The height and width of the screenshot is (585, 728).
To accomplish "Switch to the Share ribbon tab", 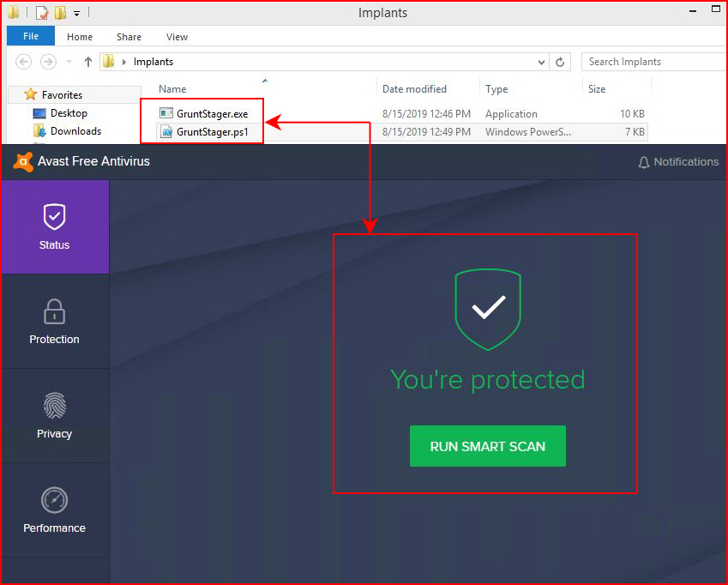I will [129, 37].
